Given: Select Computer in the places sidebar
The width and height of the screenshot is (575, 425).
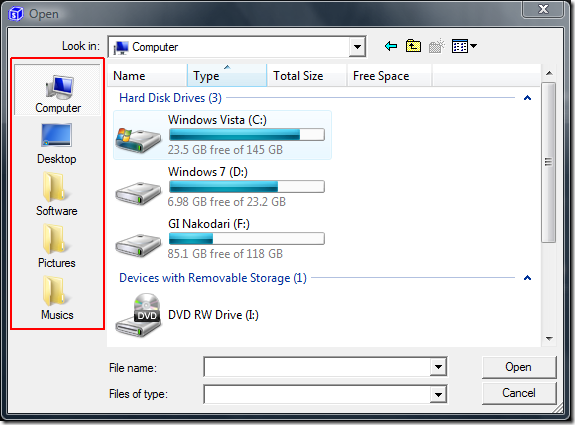Looking at the screenshot, I should (58, 94).
